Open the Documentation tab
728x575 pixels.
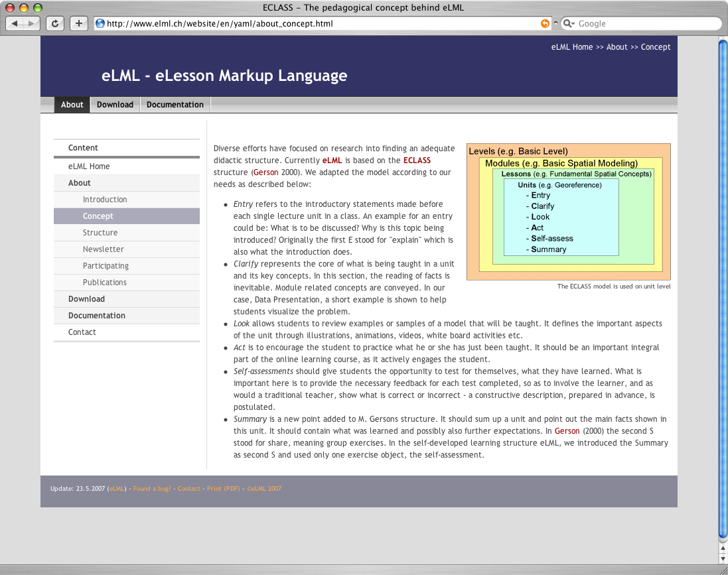pos(175,105)
